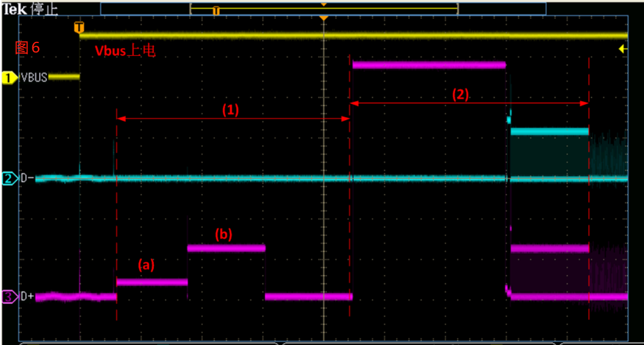Select the (1) interval label
This screenshot has width=644, height=345.
[x=230, y=110]
